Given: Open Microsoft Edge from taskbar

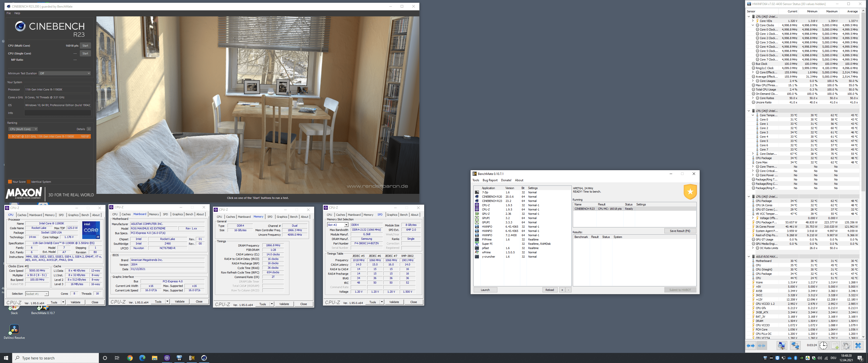Looking at the screenshot, I should coord(142,358).
